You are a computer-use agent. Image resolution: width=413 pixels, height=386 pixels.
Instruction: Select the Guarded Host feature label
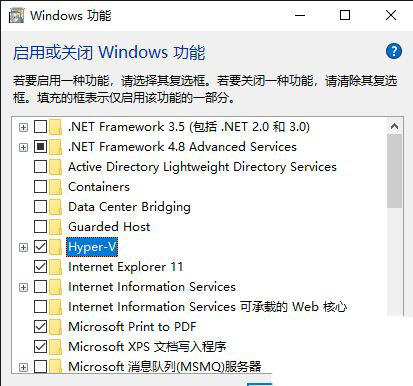[x=109, y=227]
